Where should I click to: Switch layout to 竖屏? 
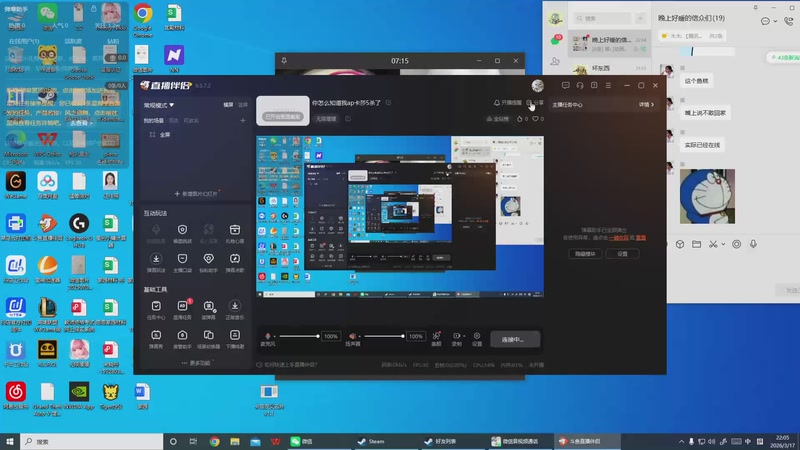click(x=243, y=105)
